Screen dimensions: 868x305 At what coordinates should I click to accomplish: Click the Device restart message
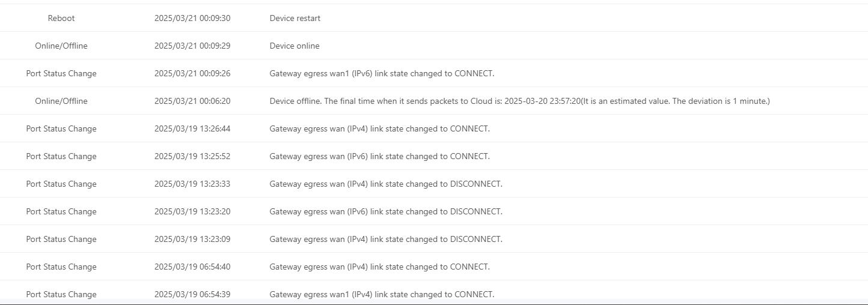[295, 18]
